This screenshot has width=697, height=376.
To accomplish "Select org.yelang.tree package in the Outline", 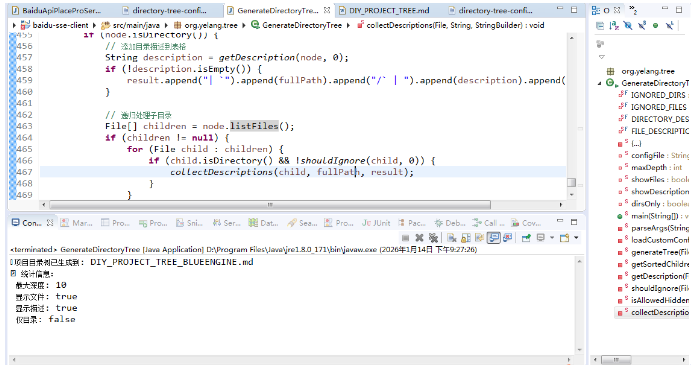I will [x=647, y=71].
